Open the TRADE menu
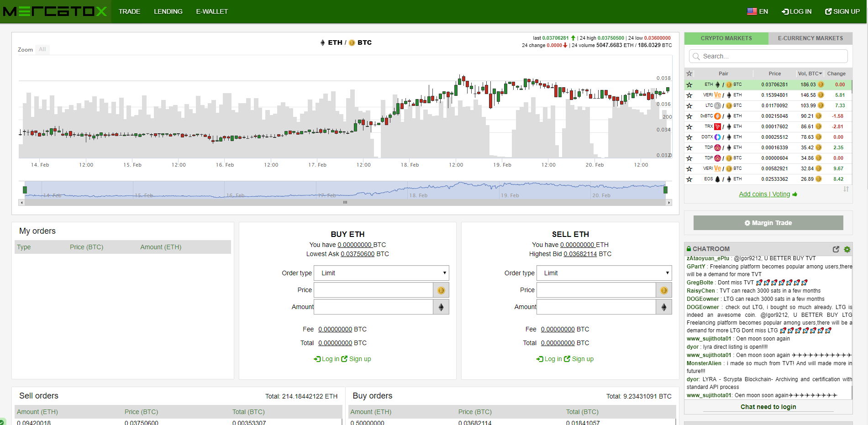The image size is (868, 425). click(129, 11)
